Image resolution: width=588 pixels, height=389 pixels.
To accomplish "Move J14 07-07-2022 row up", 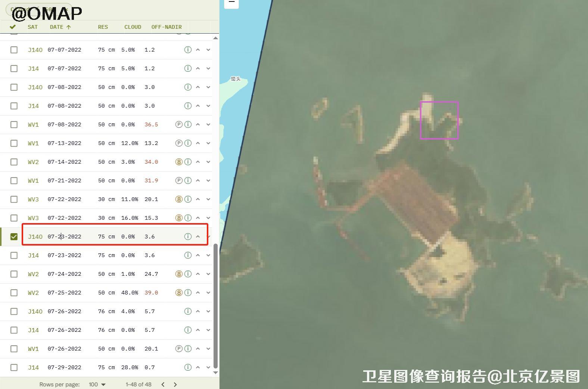I will (198, 68).
